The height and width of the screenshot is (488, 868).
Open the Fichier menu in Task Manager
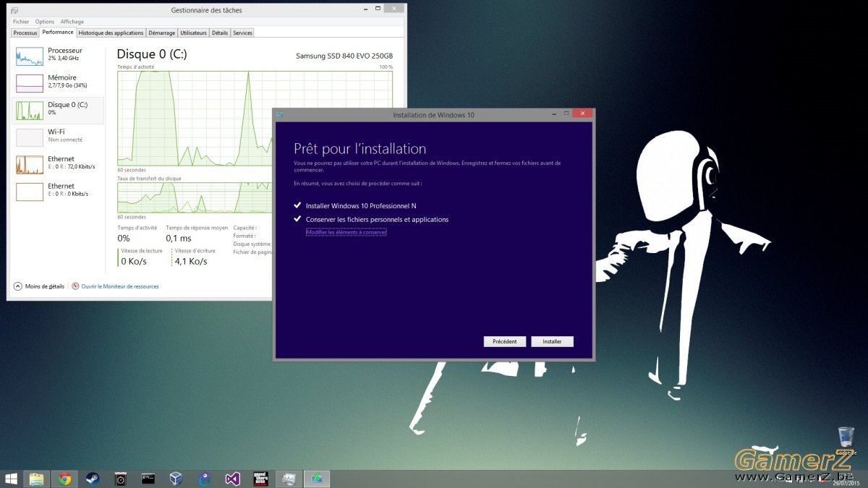[x=21, y=22]
